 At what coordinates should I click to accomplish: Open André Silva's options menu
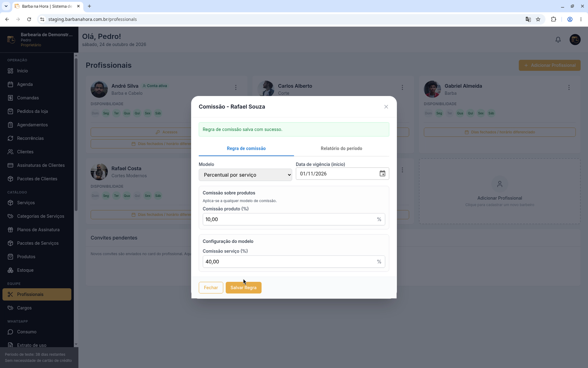click(236, 88)
